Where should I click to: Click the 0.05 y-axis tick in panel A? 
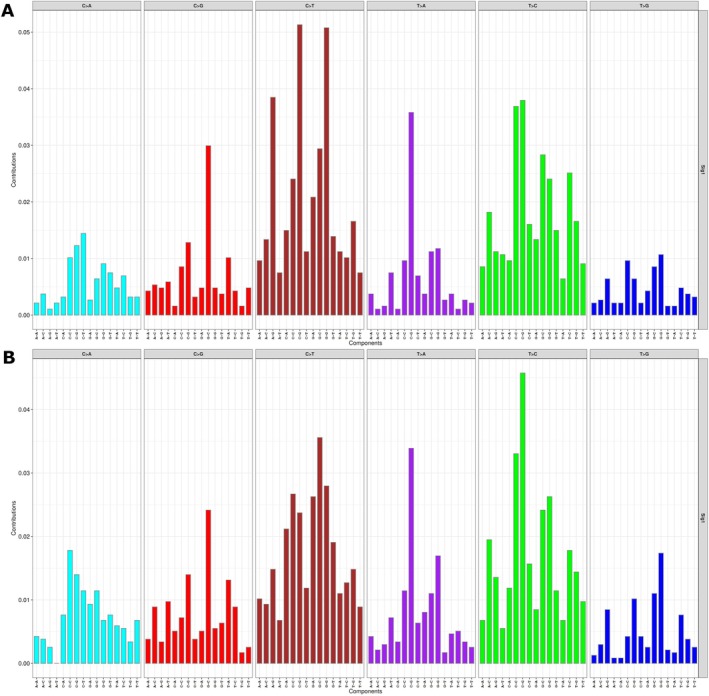(23, 32)
